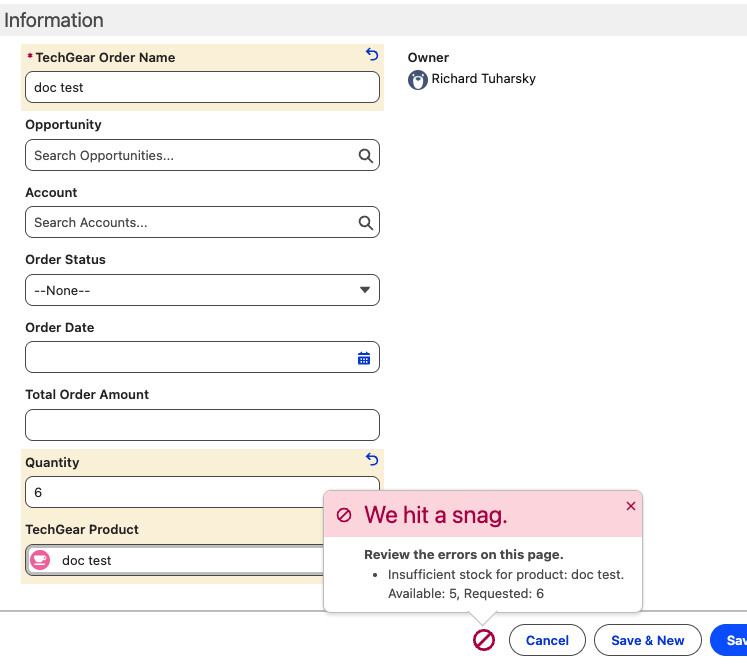The width and height of the screenshot is (747, 664).
Task: Click the undo arrow beside Quantity
Action: pyautogui.click(x=372, y=460)
